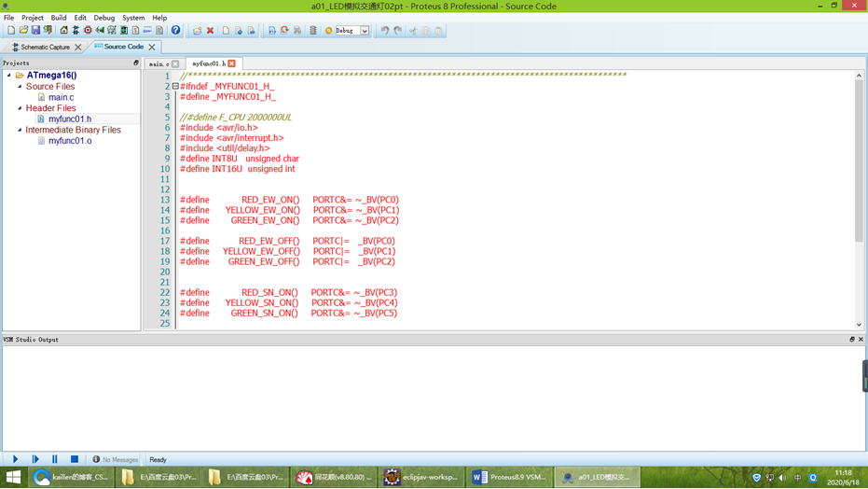Click the line '#include <avr/interrupt.h>'

click(x=232, y=138)
